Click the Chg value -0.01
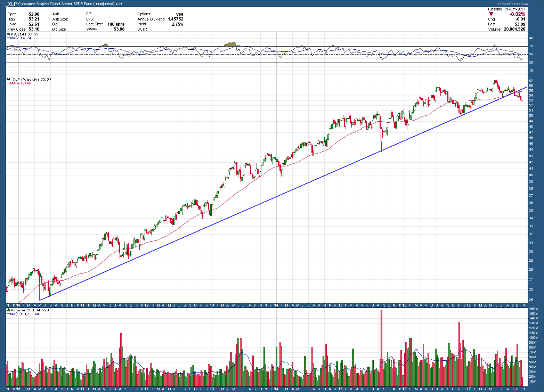 click(521, 19)
